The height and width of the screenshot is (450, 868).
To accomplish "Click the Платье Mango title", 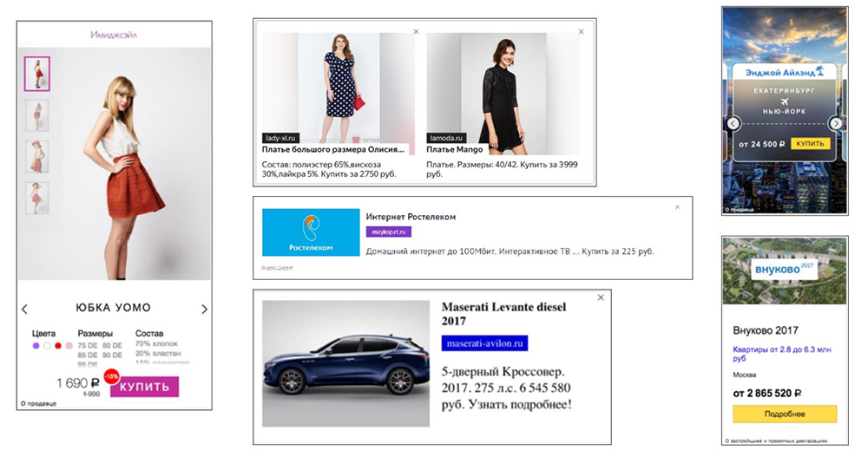I will coord(455,150).
